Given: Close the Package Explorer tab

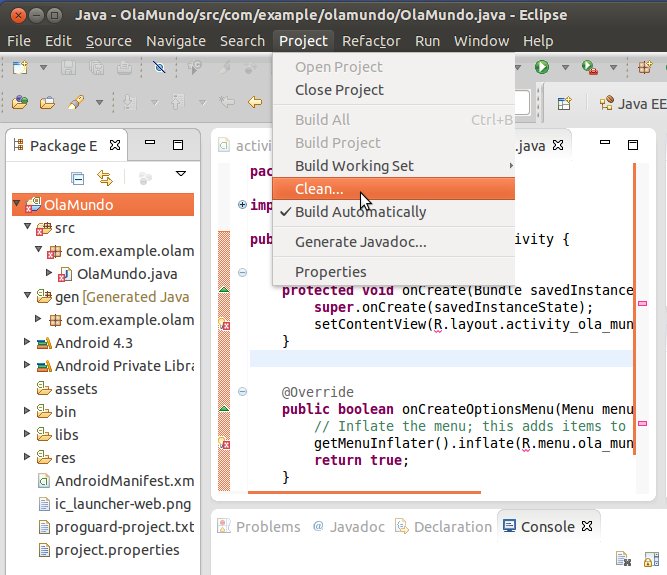Looking at the screenshot, I should click(115, 145).
